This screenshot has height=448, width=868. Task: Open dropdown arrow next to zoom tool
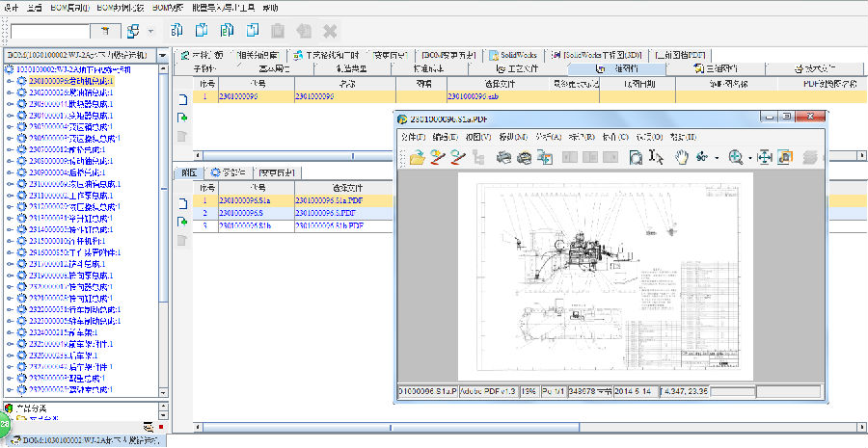coord(750,157)
